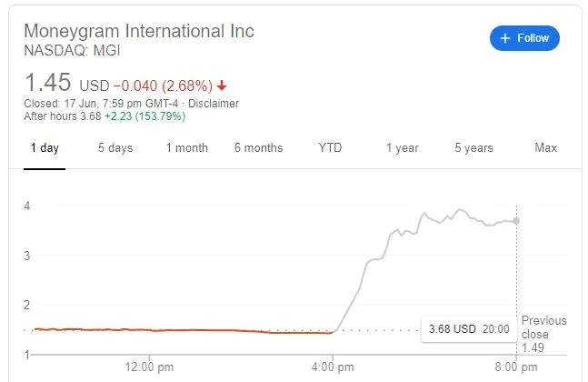Click the grey endpoint dot on chart
Screen dimensions: 588x382
pos(516,221)
